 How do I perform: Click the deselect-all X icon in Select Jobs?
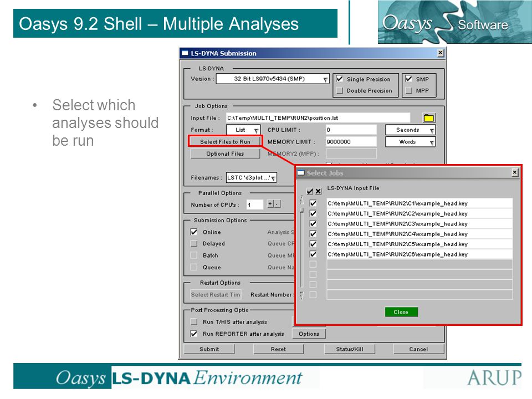(x=318, y=191)
